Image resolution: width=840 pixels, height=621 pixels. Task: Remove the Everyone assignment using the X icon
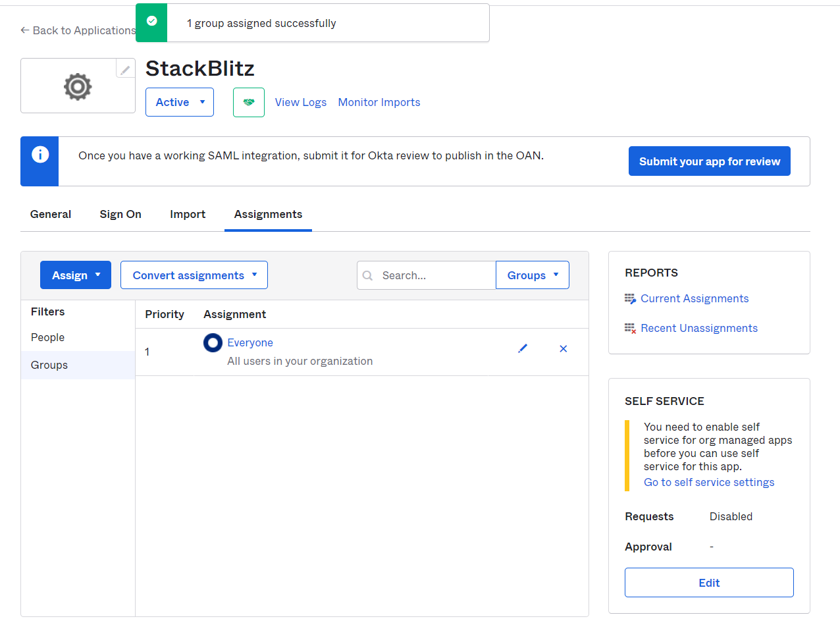[x=563, y=348]
